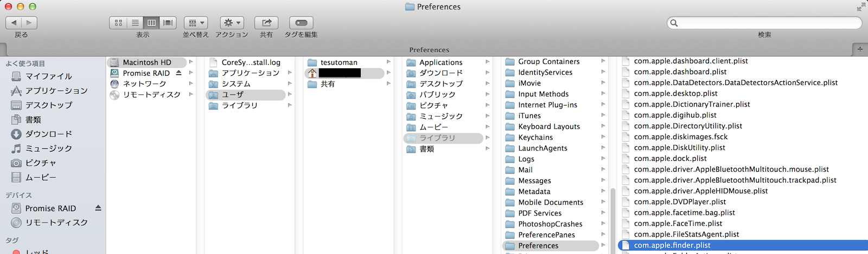Go back with the left arrow
Image resolution: width=868 pixels, height=254 pixels.
pyautogui.click(x=14, y=23)
